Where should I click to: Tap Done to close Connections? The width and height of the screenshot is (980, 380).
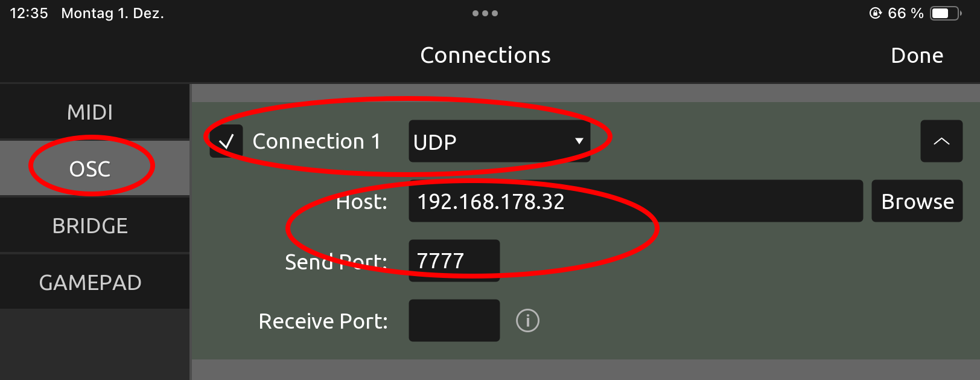pyautogui.click(x=917, y=56)
